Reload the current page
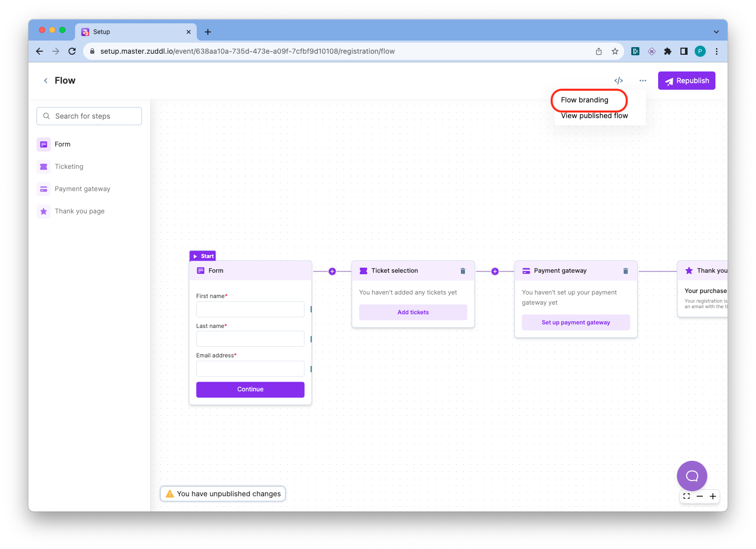756x549 pixels. click(x=72, y=51)
